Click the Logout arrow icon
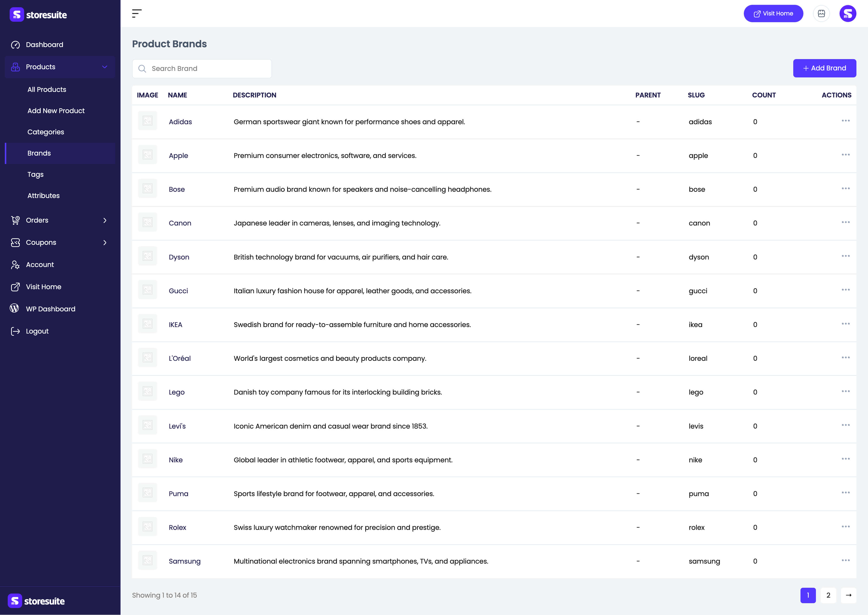Image resolution: width=868 pixels, height=615 pixels. [15, 331]
